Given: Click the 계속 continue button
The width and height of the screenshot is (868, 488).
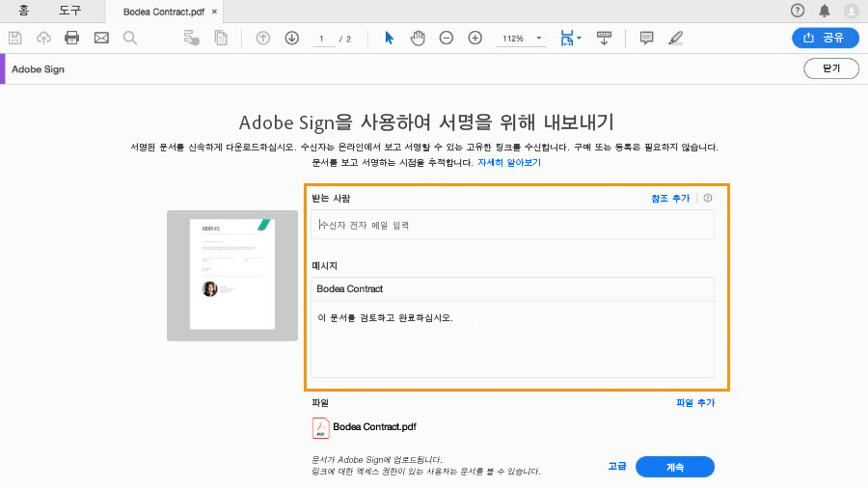Looking at the screenshot, I should 675,467.
